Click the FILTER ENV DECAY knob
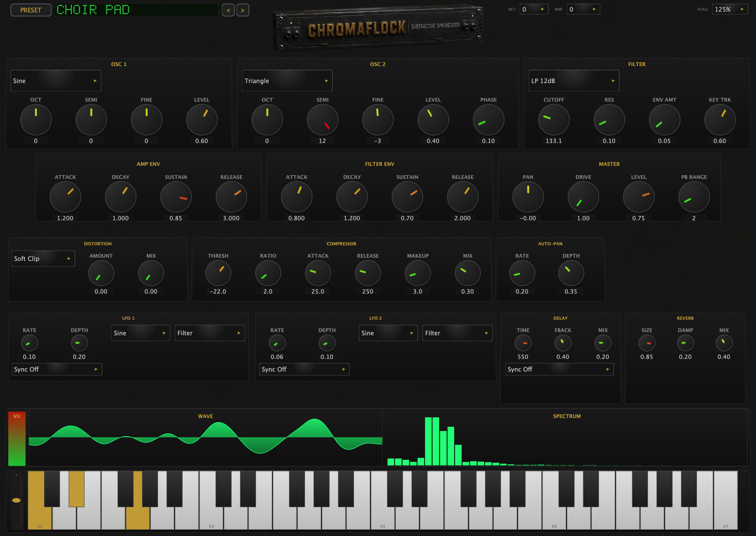The image size is (756, 536). [352, 197]
